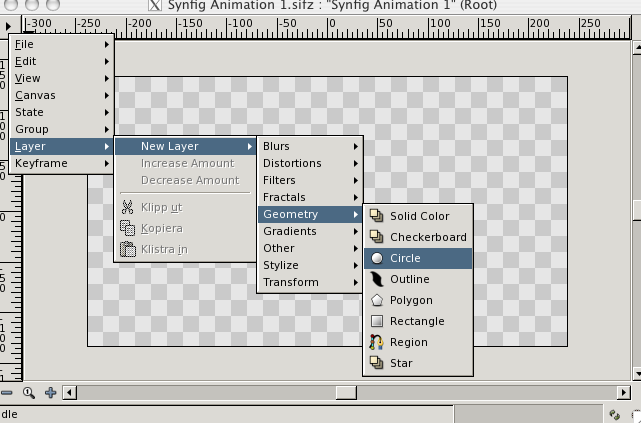Click the Outline label
This screenshot has width=641, height=423.
click(x=410, y=279)
